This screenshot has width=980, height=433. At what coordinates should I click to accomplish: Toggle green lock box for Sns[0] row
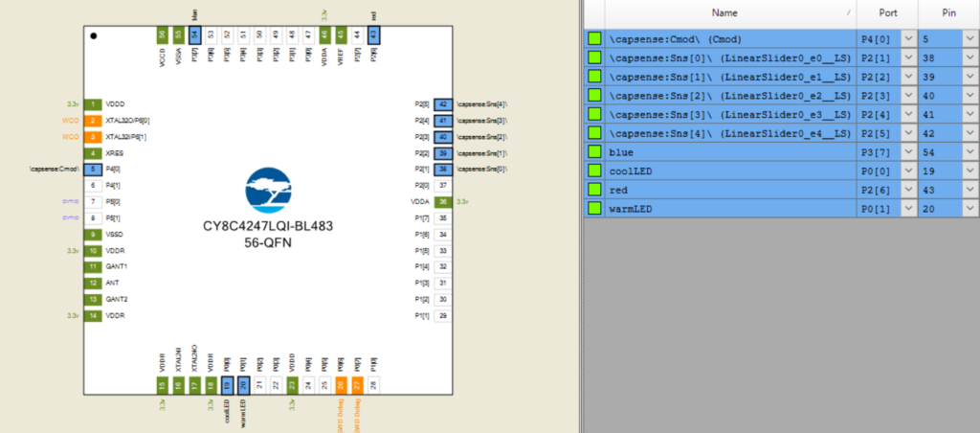coord(594,57)
